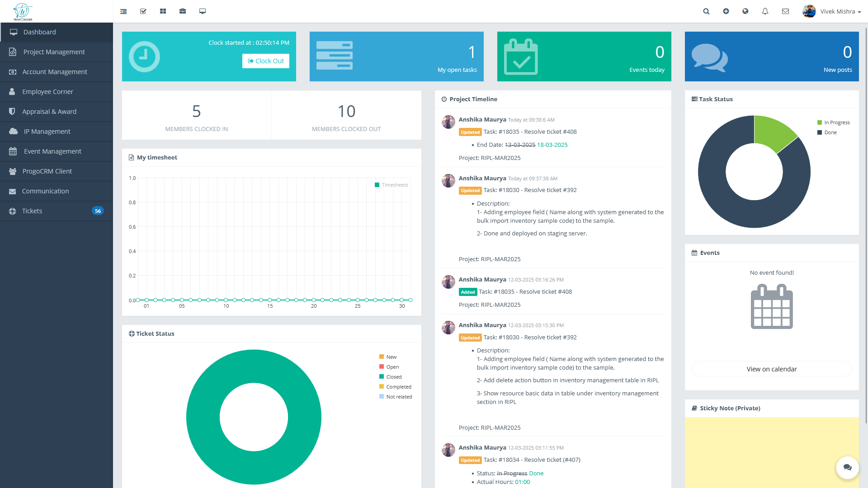Open the search magnifier icon
Image resolution: width=868 pixels, height=488 pixels.
pyautogui.click(x=706, y=11)
